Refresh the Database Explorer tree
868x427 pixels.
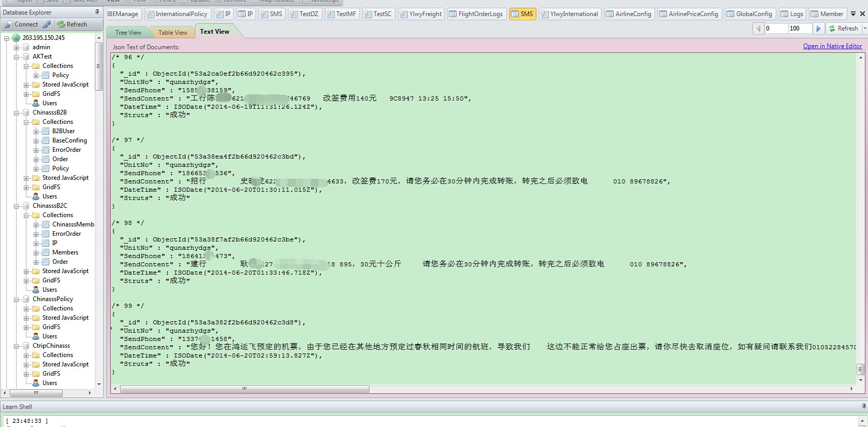(72, 24)
